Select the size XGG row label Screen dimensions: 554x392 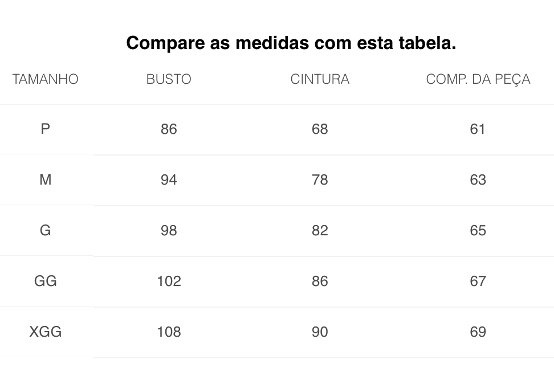[45, 332]
